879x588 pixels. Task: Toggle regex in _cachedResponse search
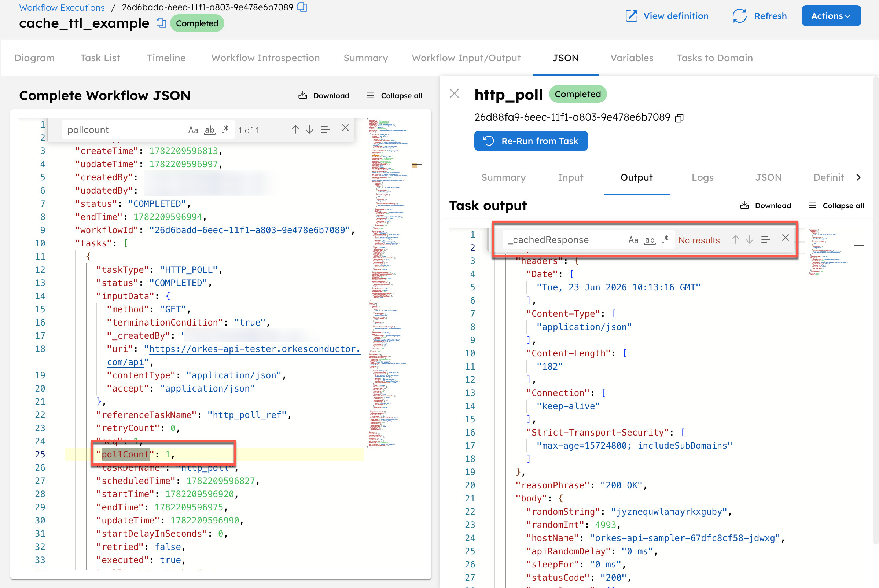666,240
